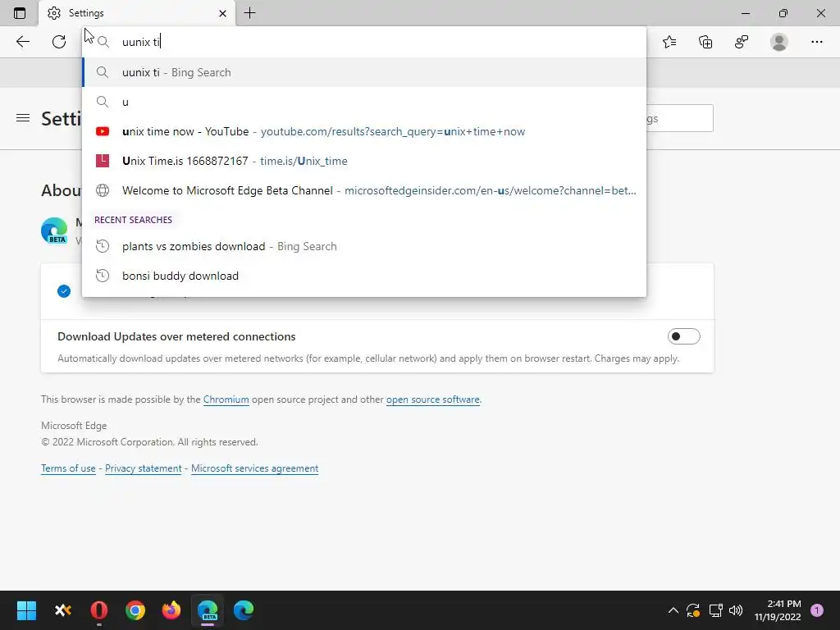
Task: Open Microsoft Edge stable from taskbar
Action: (244, 610)
